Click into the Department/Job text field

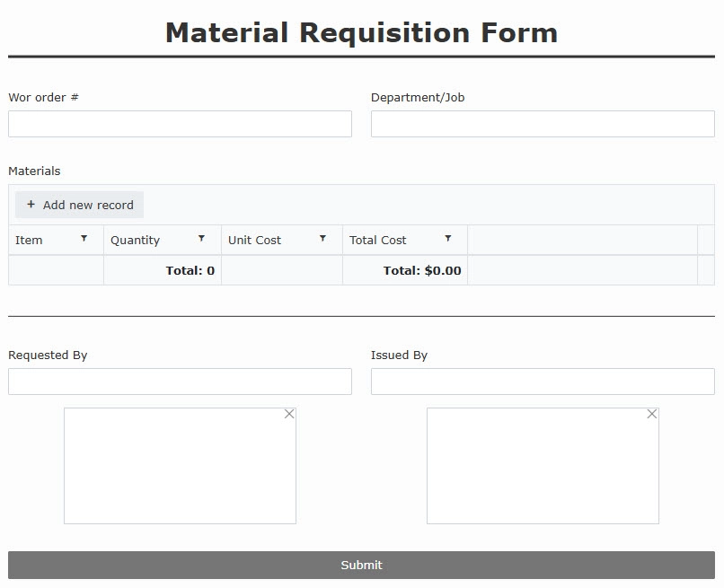pyautogui.click(x=543, y=124)
